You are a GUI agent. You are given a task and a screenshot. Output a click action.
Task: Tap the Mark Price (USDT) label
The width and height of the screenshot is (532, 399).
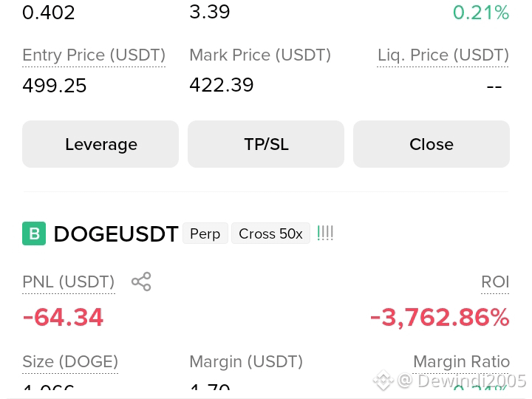click(260, 55)
